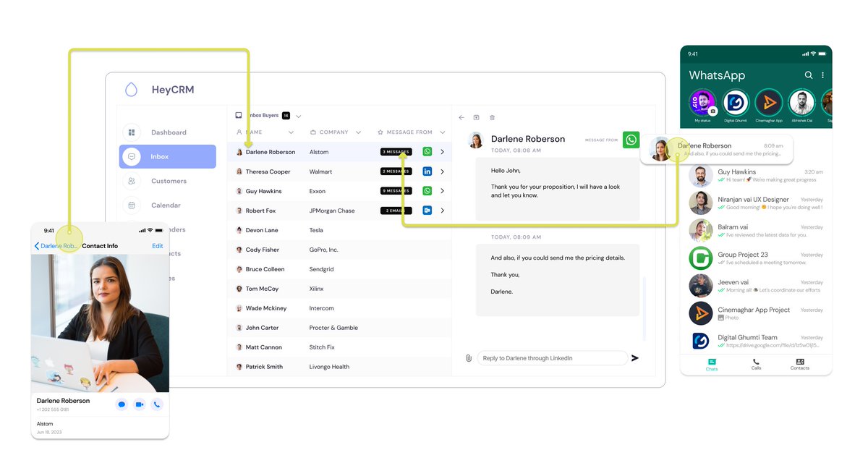This screenshot has width=868, height=471.
Task: Click LinkedIn icon in Theresa Cooper row
Action: [x=427, y=171]
